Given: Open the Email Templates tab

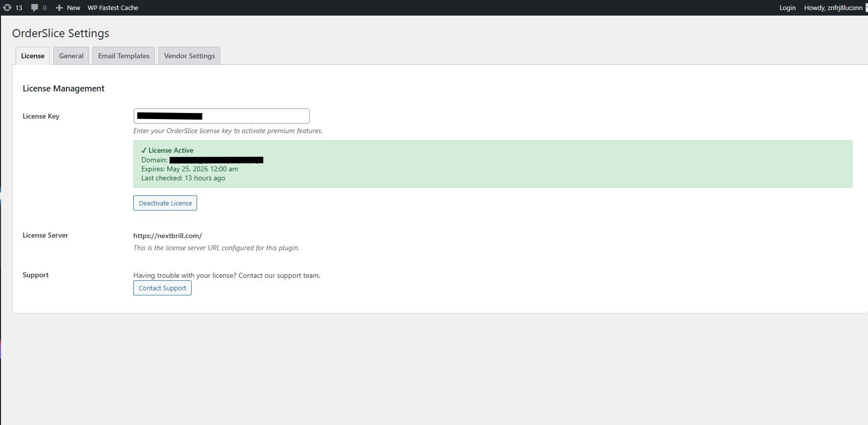Looking at the screenshot, I should 124,56.
